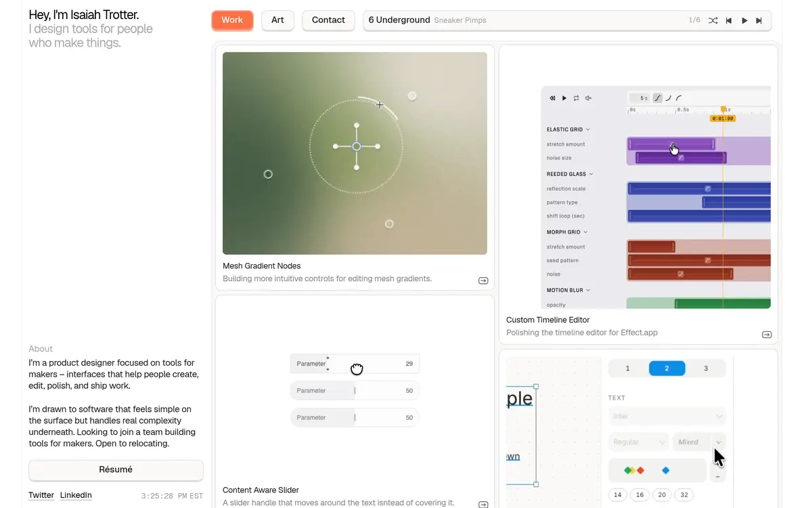Click the easing icon on the seed pattern clip
Viewport: 812px width, 508px height.
point(708,260)
